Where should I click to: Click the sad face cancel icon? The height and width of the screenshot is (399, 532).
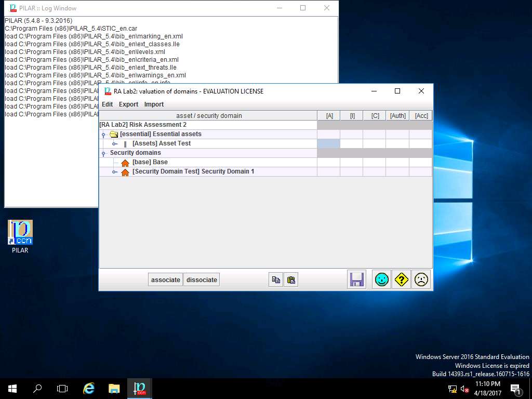(421, 280)
